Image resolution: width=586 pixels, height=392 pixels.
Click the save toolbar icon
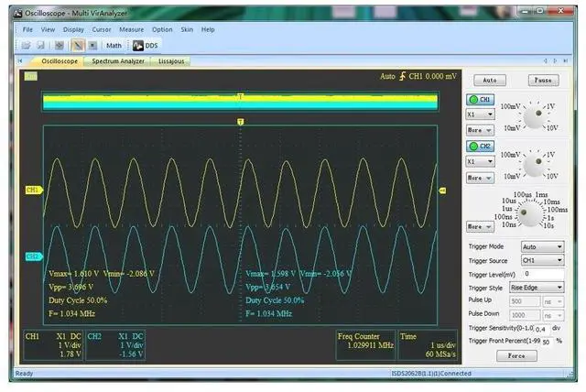click(x=40, y=44)
